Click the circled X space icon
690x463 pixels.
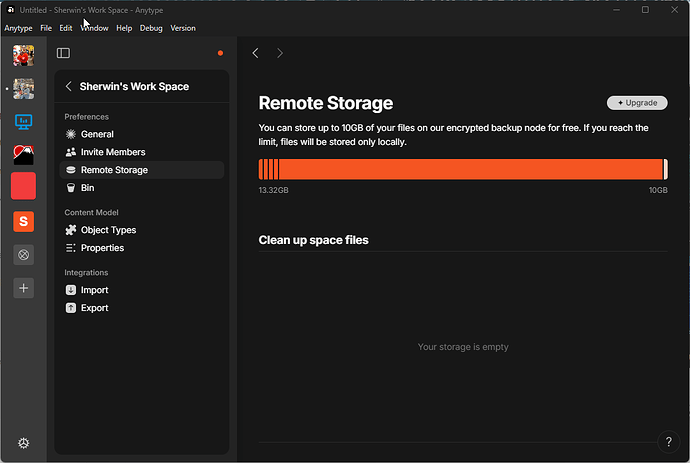pyautogui.click(x=23, y=255)
